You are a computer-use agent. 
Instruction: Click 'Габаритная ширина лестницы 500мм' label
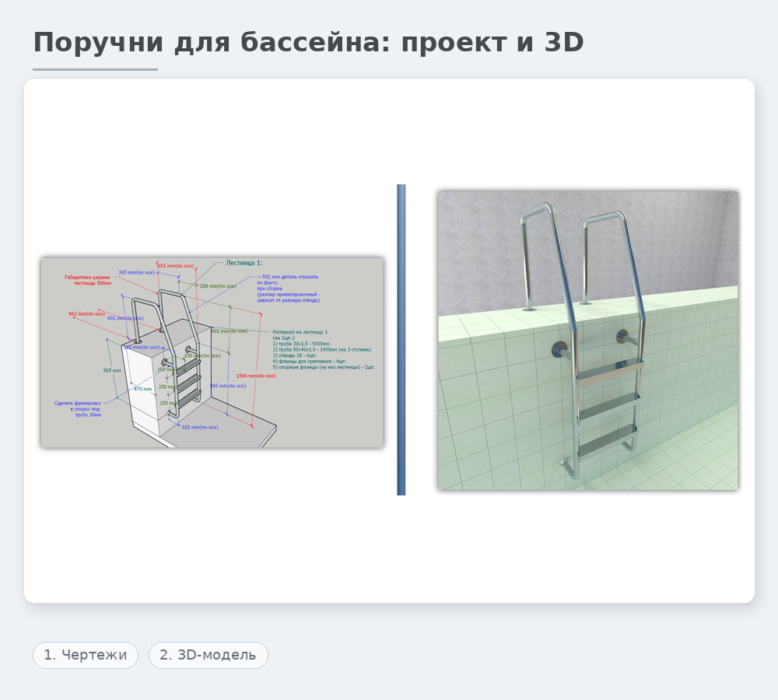[88, 280]
